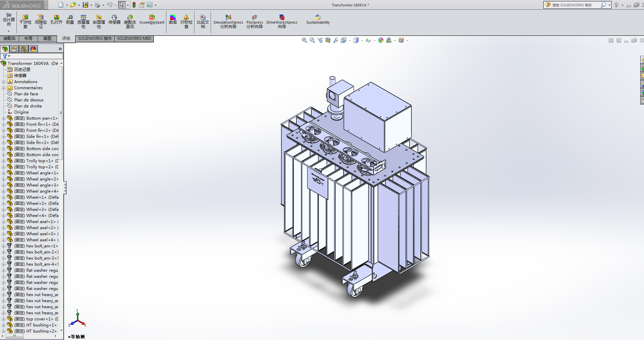The height and width of the screenshot is (340, 644).
Task: Open the ConfigurationManager tab icon
Action: point(24,49)
